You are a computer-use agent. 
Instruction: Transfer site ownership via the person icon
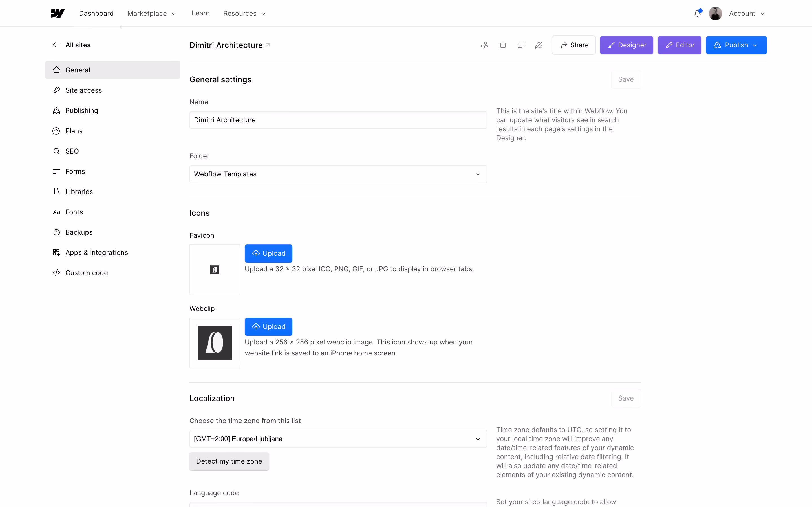point(484,45)
